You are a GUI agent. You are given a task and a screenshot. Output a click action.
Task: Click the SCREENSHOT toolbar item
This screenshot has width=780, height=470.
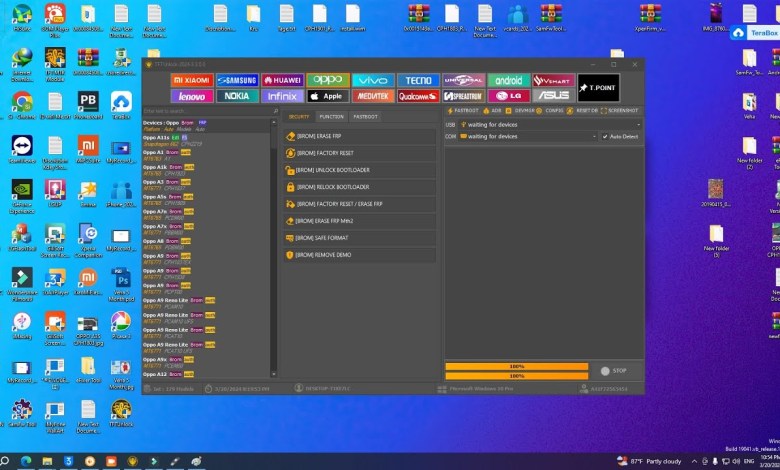[x=619, y=110]
